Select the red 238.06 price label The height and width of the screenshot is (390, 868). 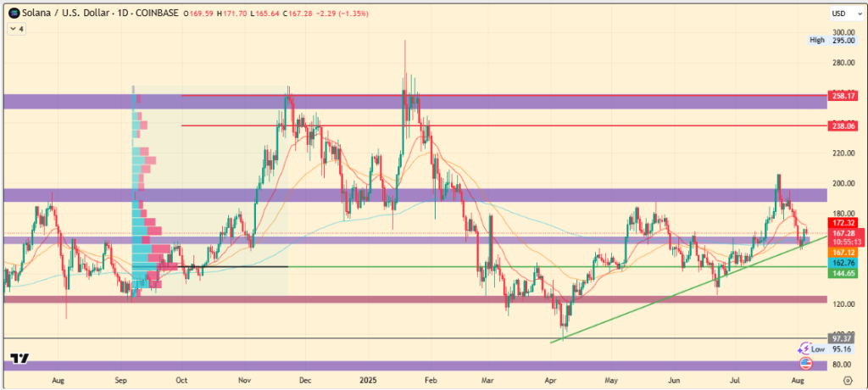coord(844,125)
